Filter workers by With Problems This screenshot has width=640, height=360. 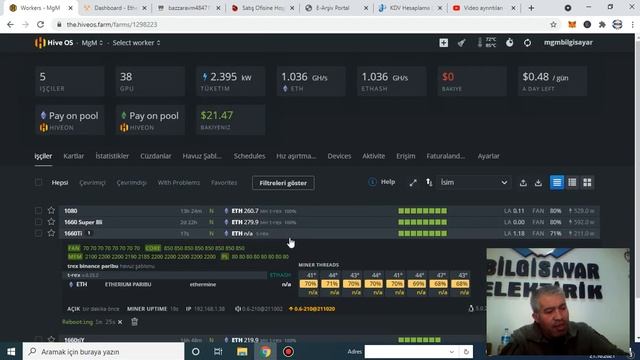(179, 182)
